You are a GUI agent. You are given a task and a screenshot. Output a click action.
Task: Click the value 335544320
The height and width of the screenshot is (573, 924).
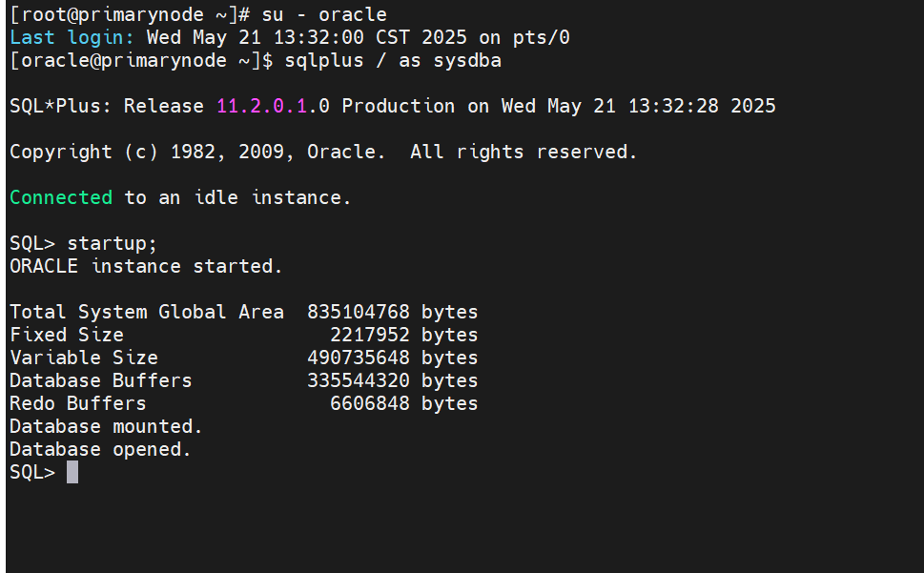(x=359, y=380)
